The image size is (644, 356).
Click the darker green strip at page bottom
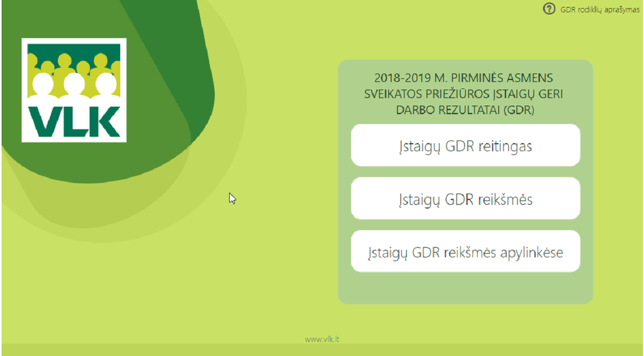322,350
